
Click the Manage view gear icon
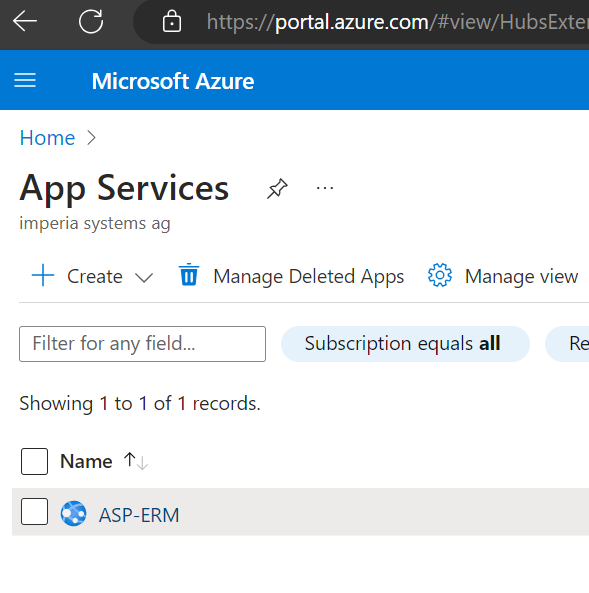440,275
